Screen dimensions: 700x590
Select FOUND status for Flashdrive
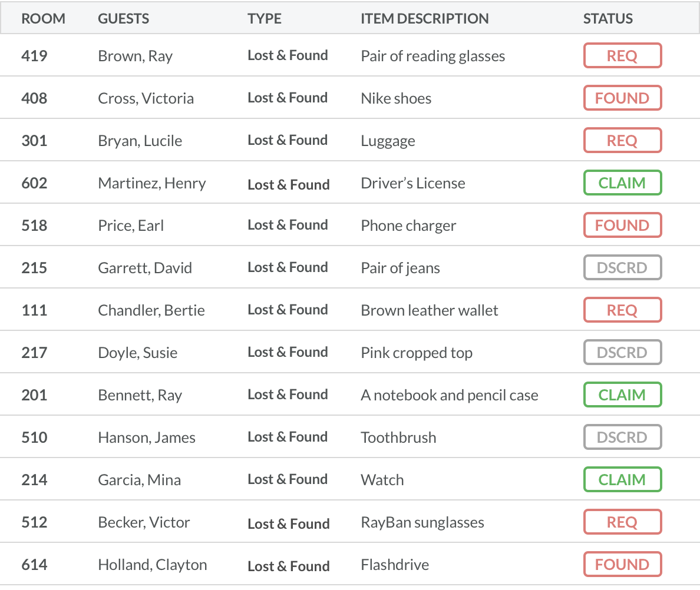pyautogui.click(x=622, y=565)
